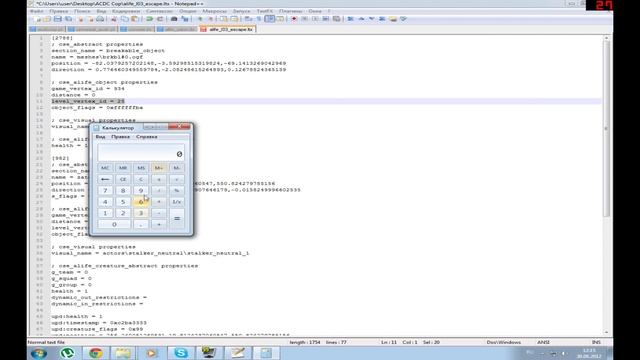Click the Copy toolbar icon
640x360 pixels.
(125, 19)
